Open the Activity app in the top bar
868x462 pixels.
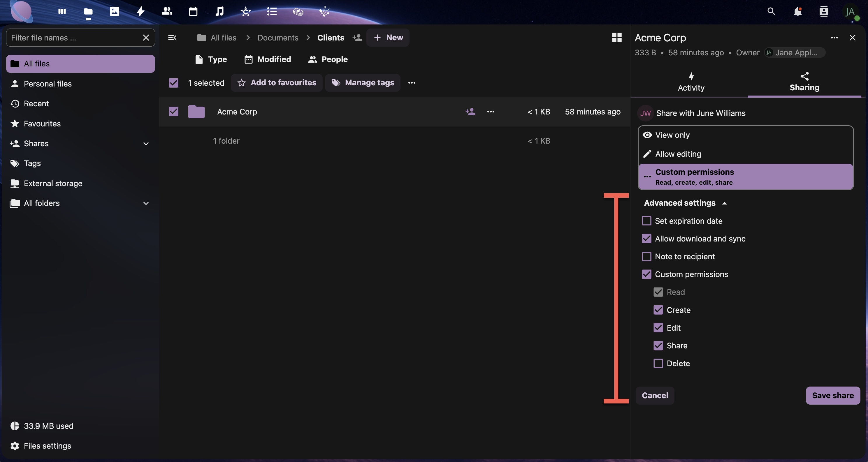click(x=140, y=11)
